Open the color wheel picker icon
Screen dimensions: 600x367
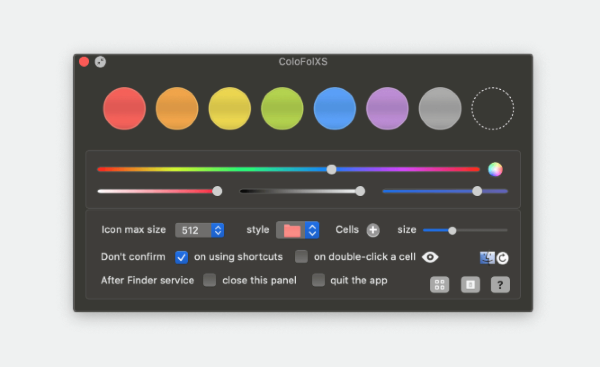(x=495, y=169)
